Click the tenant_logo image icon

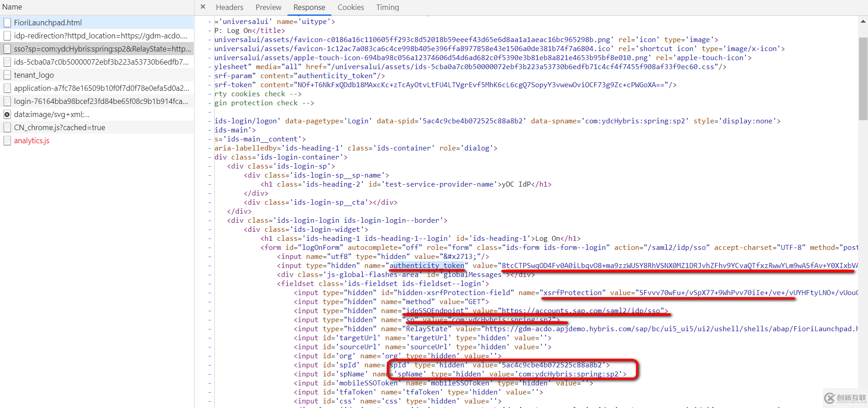(x=7, y=75)
